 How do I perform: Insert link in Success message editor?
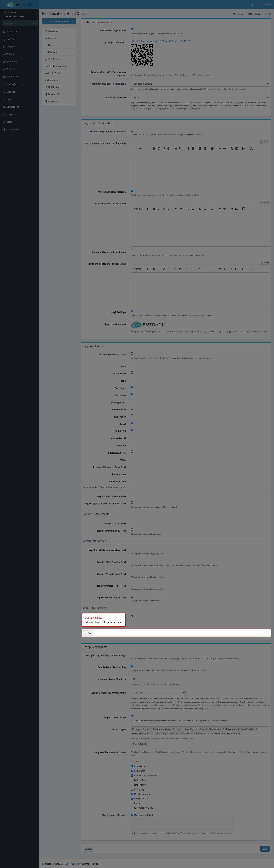coord(232,209)
